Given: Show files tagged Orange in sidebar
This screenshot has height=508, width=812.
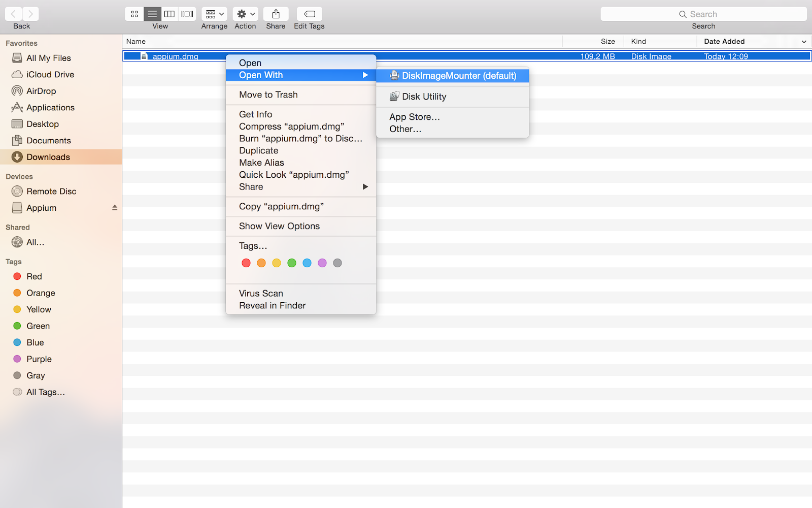Looking at the screenshot, I should pos(61,293).
